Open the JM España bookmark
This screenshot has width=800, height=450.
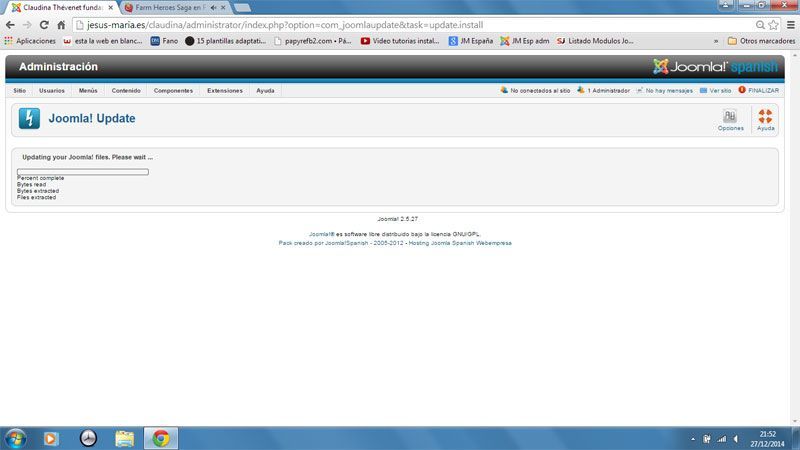coord(470,41)
